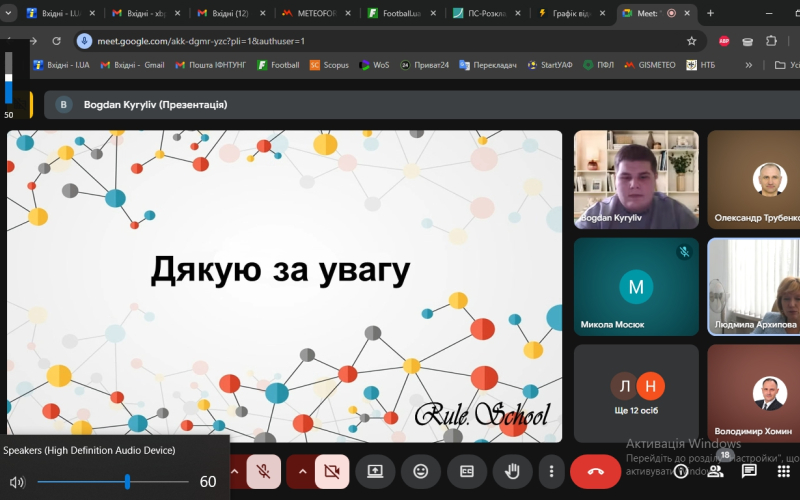Expand audio settings arrow beside microphone
800x500 pixels.
(x=235, y=471)
